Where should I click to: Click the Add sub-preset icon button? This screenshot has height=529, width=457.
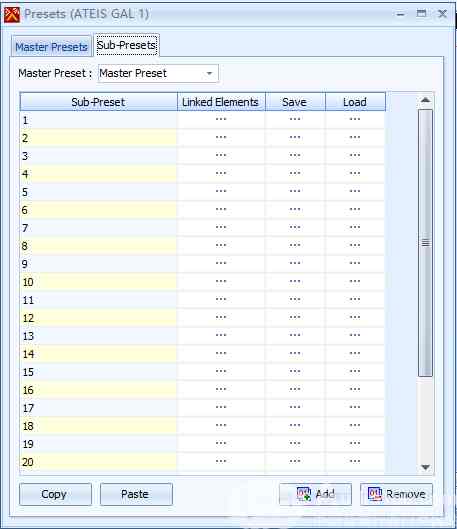point(315,494)
